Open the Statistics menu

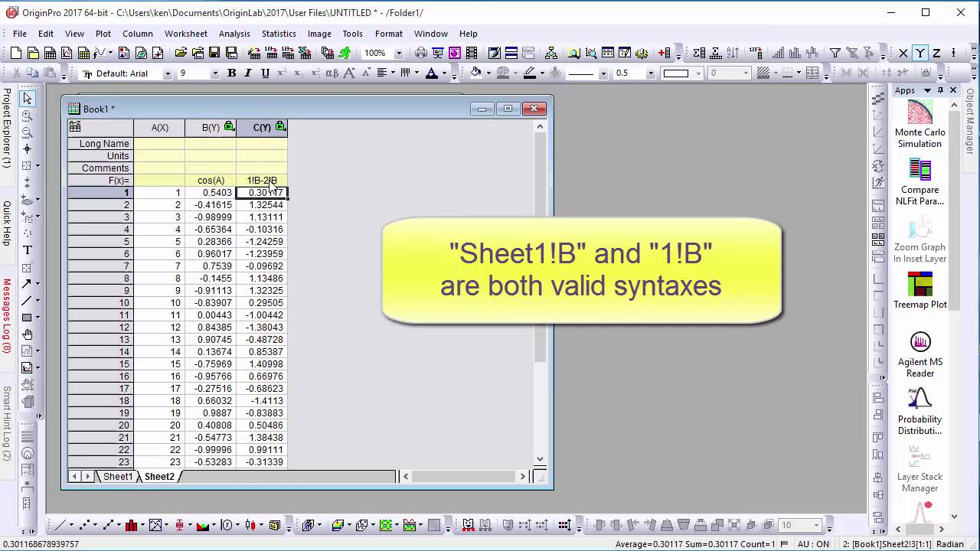279,34
